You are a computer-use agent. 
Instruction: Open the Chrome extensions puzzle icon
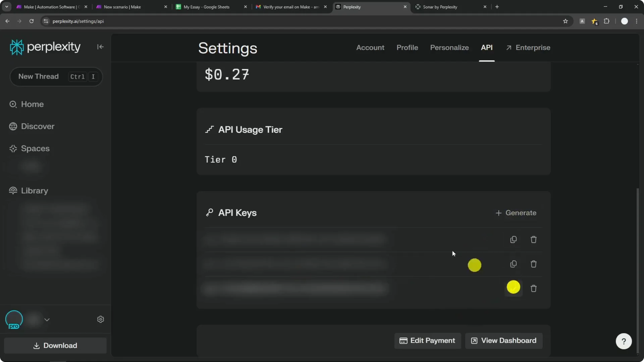coord(607,21)
